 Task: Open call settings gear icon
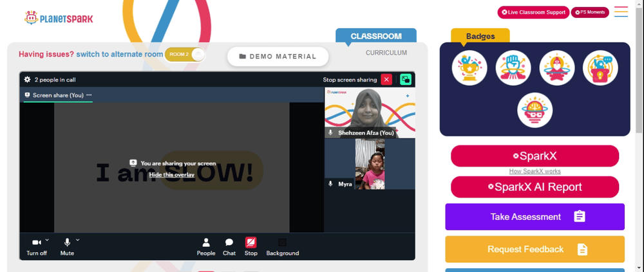point(27,80)
